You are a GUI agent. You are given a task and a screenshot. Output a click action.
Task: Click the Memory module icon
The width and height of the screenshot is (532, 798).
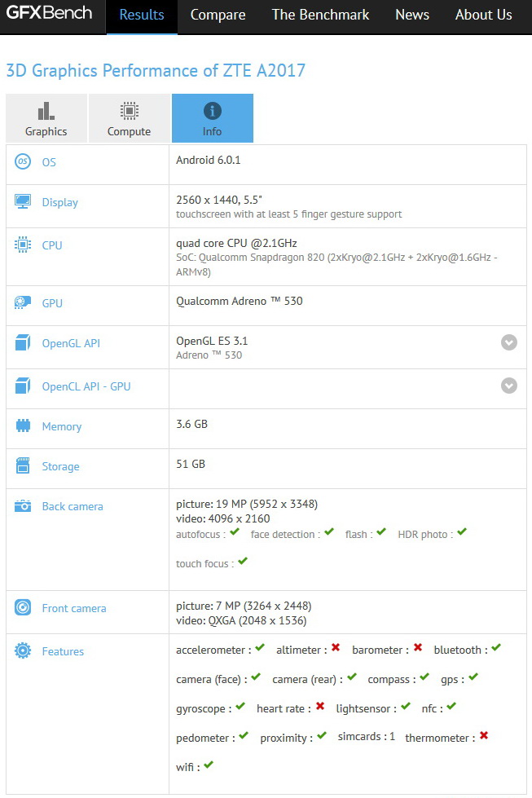pos(23,426)
